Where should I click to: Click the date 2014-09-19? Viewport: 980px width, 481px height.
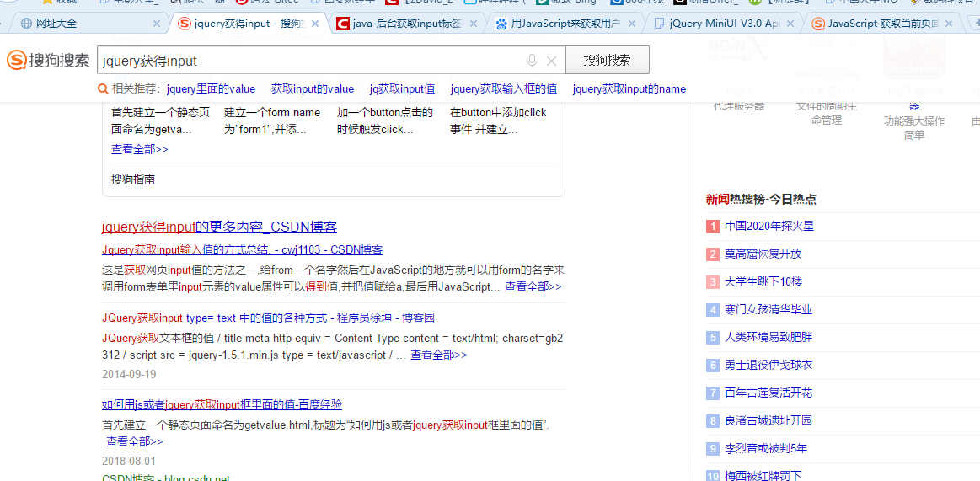[129, 375]
